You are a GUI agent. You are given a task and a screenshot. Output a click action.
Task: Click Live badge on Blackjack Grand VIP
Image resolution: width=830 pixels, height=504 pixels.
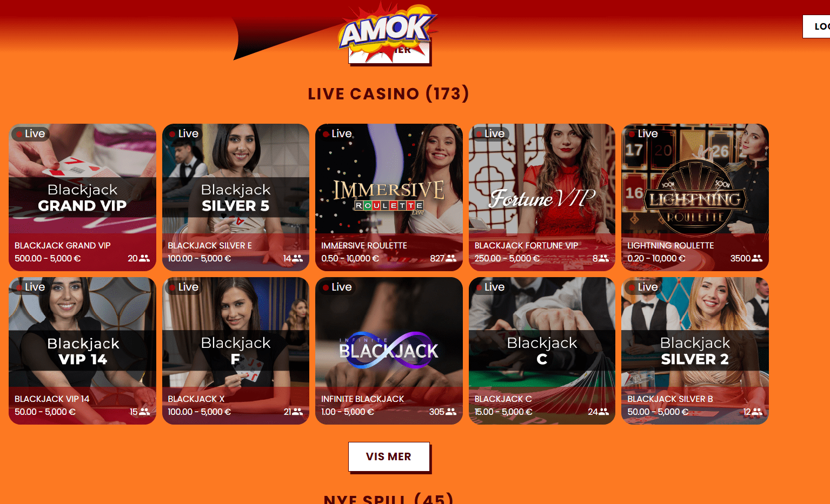pos(30,133)
